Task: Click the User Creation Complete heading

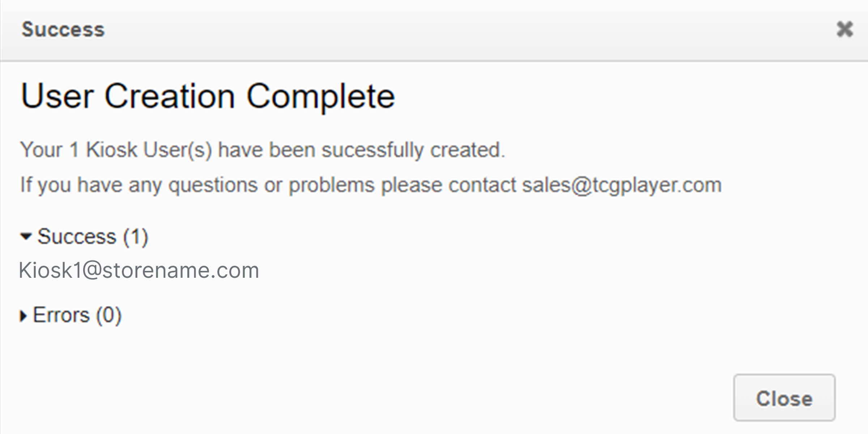Action: (x=208, y=96)
